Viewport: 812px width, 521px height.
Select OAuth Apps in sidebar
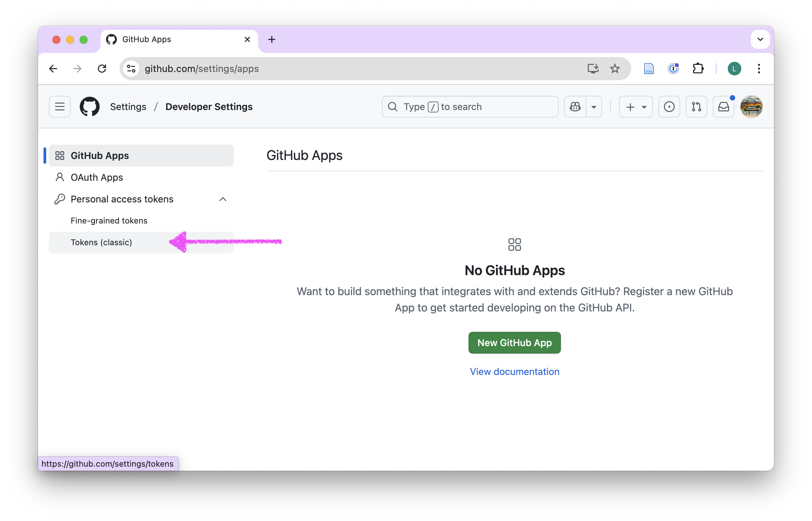pyautogui.click(x=97, y=177)
